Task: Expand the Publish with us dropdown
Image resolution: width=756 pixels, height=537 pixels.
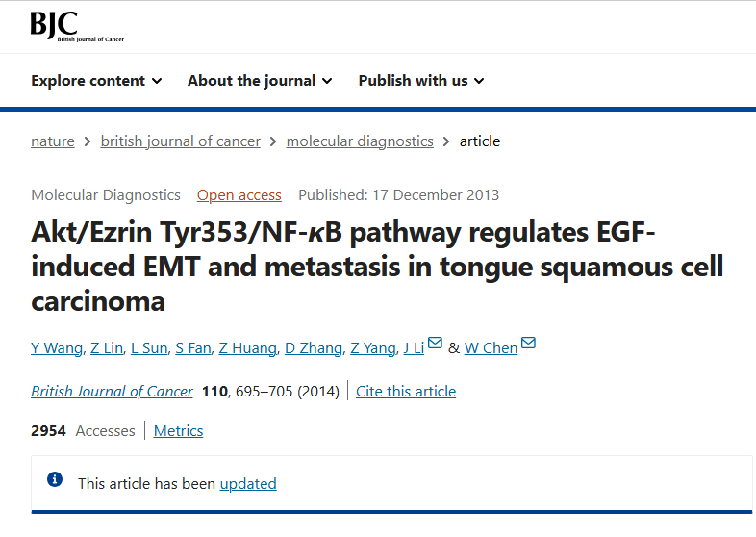Action: click(x=421, y=81)
